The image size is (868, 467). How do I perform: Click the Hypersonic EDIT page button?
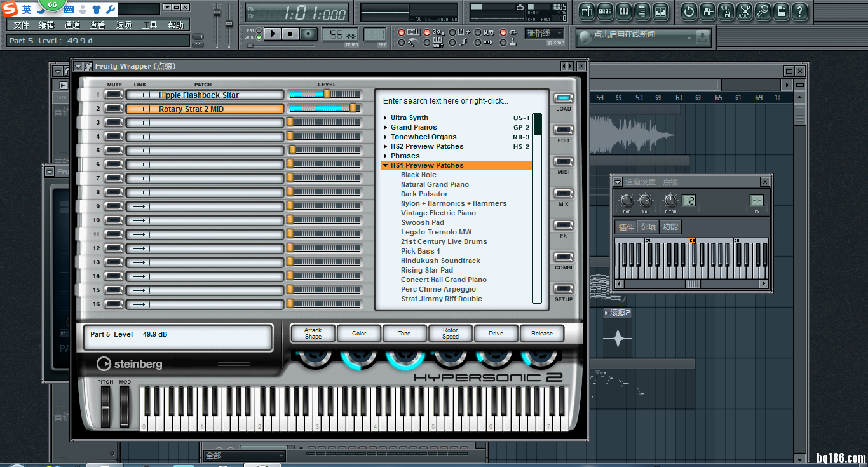[564, 130]
